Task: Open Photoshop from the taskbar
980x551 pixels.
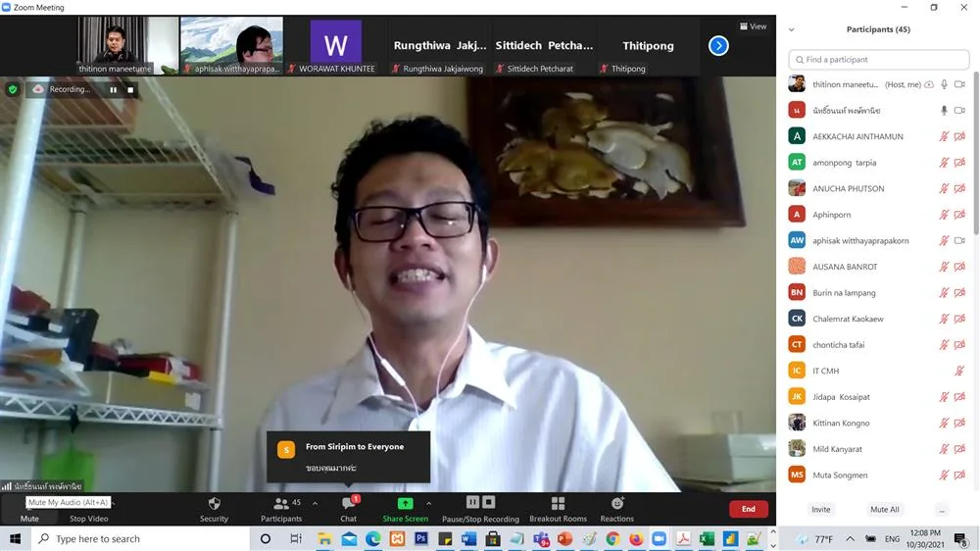Action: [x=420, y=538]
